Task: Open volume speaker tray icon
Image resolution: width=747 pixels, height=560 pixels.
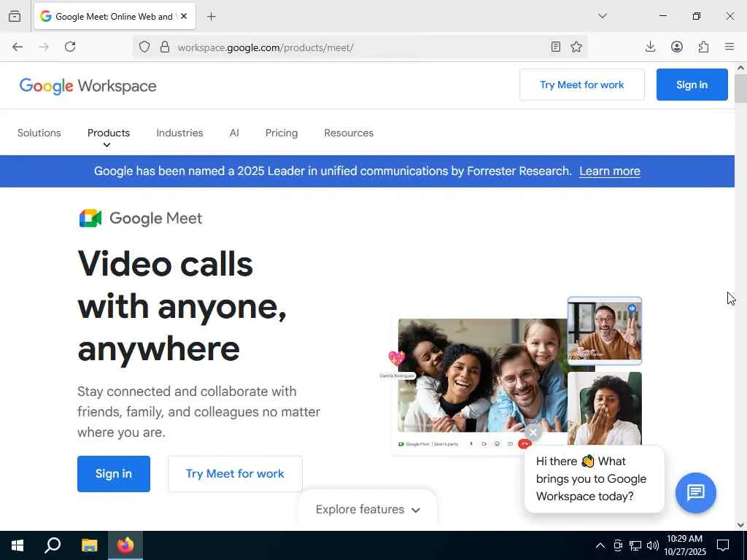Action: click(653, 545)
